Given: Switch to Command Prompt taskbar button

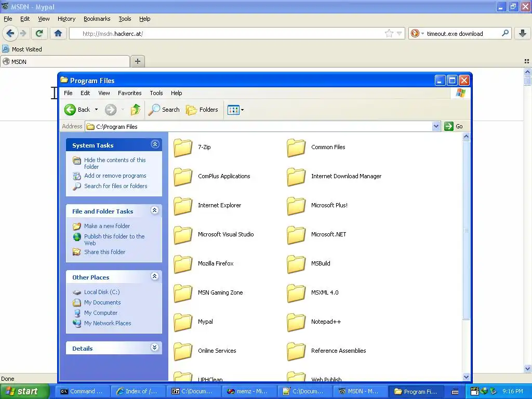Looking at the screenshot, I should click(x=83, y=392).
